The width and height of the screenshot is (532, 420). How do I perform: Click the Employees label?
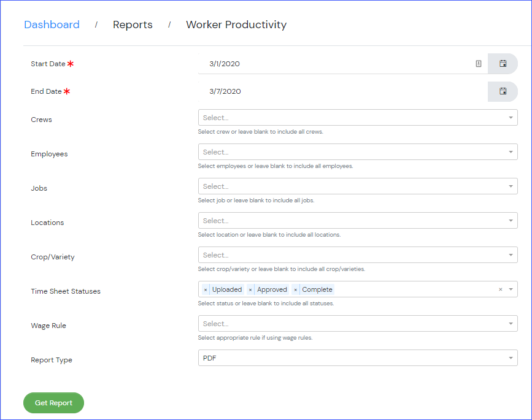[49, 154]
